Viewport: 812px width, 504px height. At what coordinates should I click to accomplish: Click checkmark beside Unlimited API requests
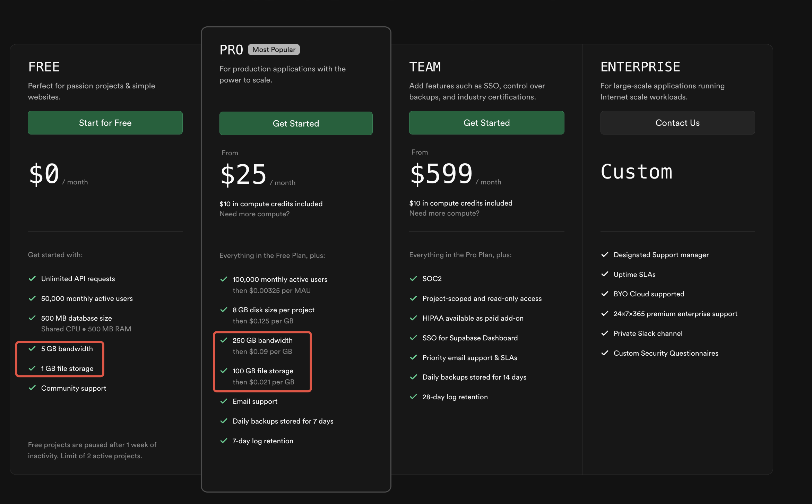pos(32,279)
